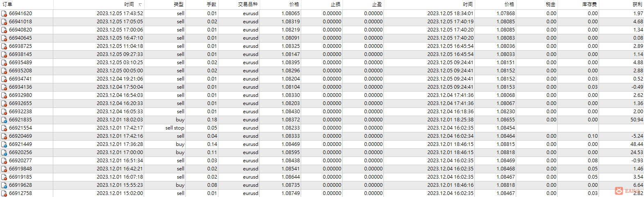The height and width of the screenshot is (197, 644).
Task: Click the order icon for 66920277
Action: (x=4, y=161)
